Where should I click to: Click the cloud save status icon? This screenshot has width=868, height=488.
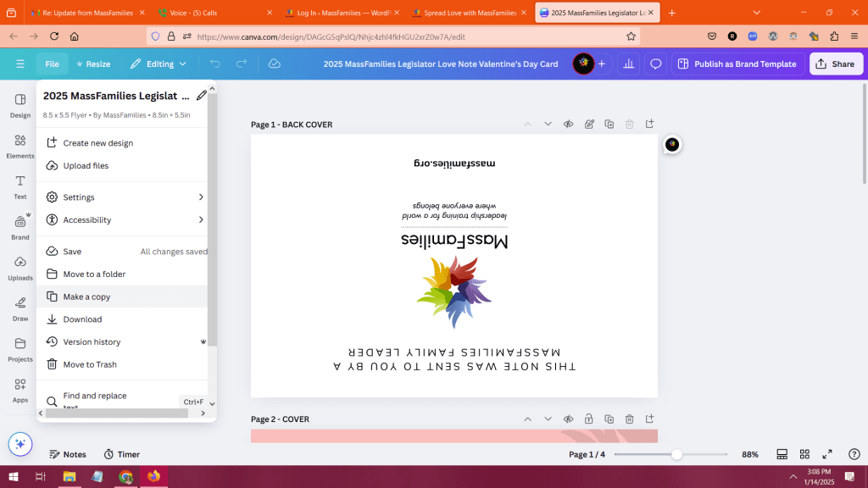coord(274,64)
